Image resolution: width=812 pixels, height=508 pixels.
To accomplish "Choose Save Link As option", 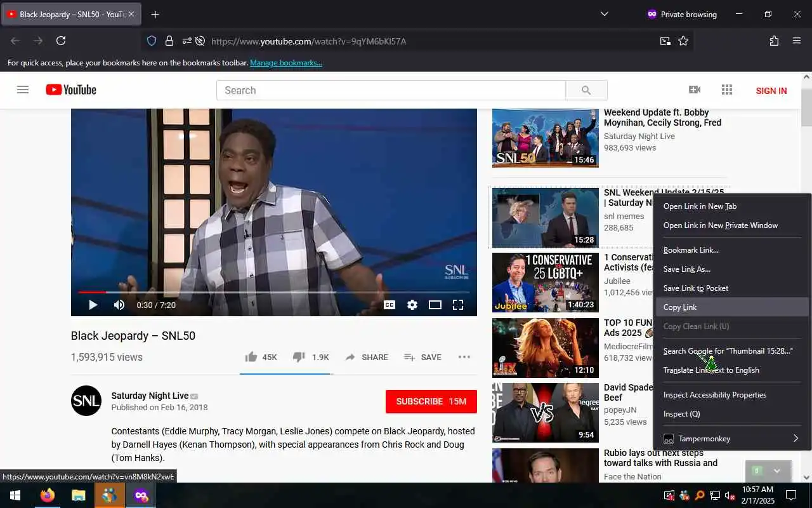I will [x=733, y=269].
